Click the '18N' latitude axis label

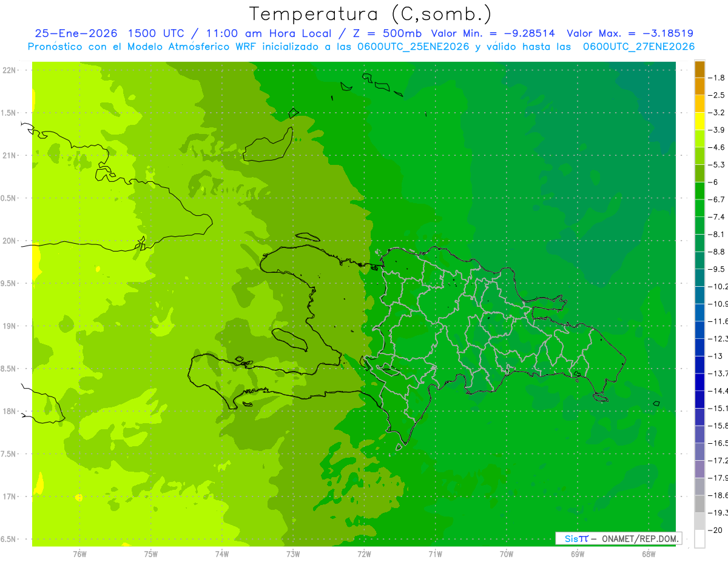[x=10, y=412]
